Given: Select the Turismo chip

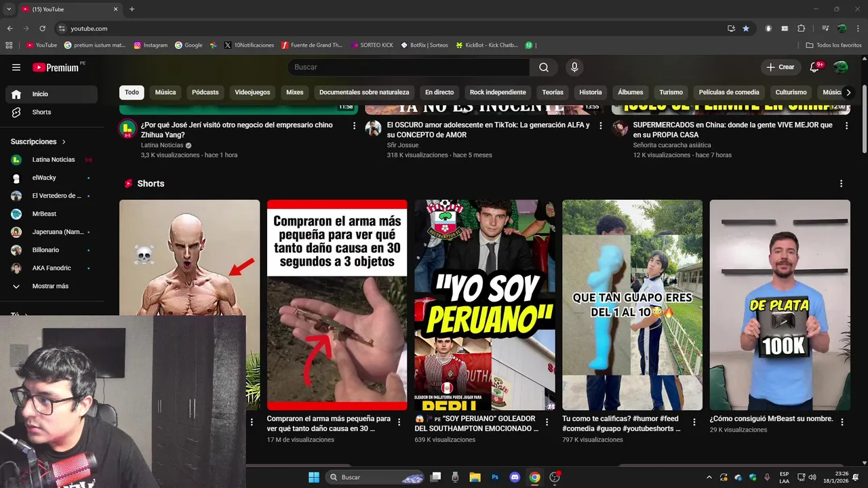Looking at the screenshot, I should coord(671,92).
